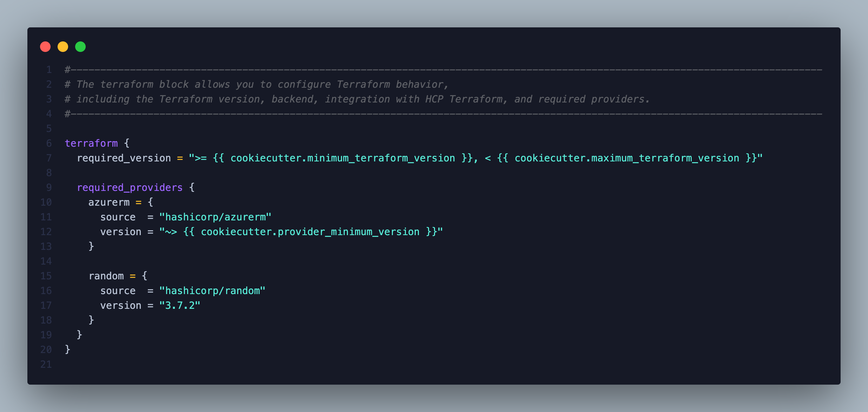Click the random provider name
868x412 pixels.
106,276
